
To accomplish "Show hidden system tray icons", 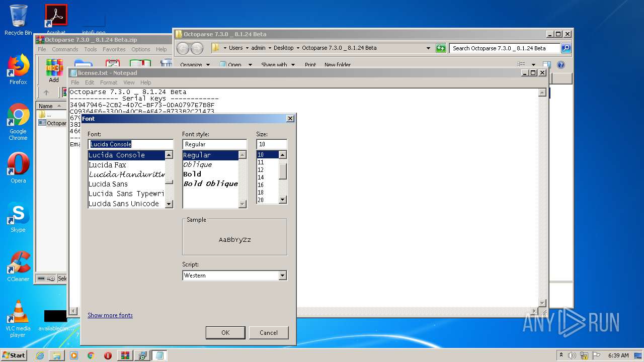I will click(561, 355).
